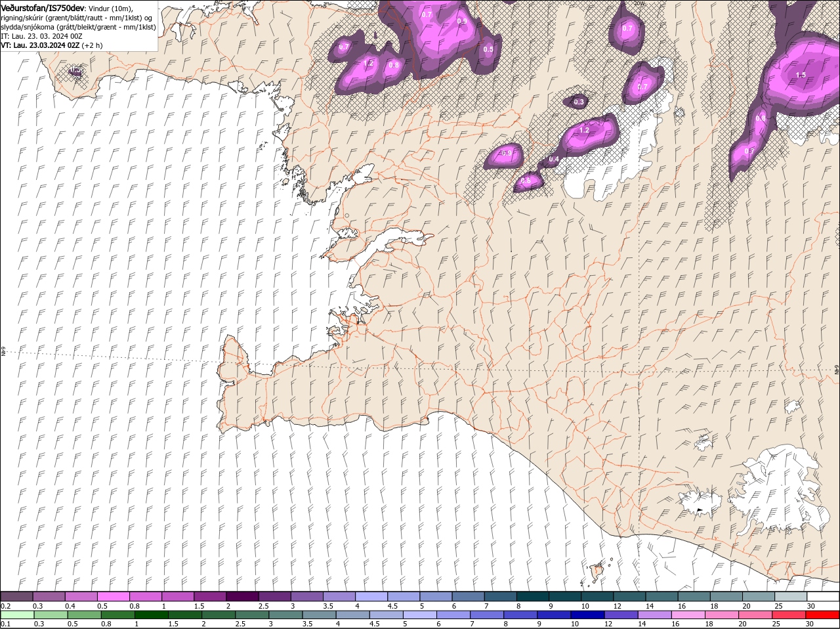Click the 20W longitude label at top

pyautogui.click(x=640, y=3)
